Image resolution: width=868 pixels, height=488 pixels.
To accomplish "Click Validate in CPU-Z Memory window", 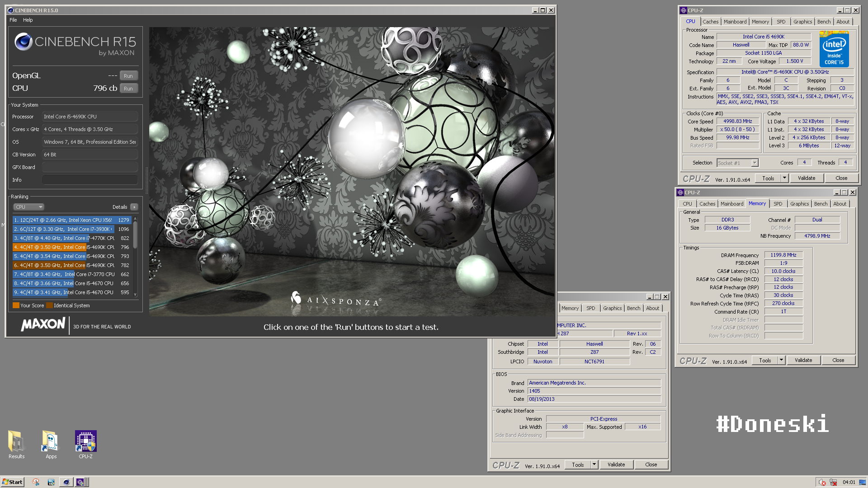I will (803, 361).
